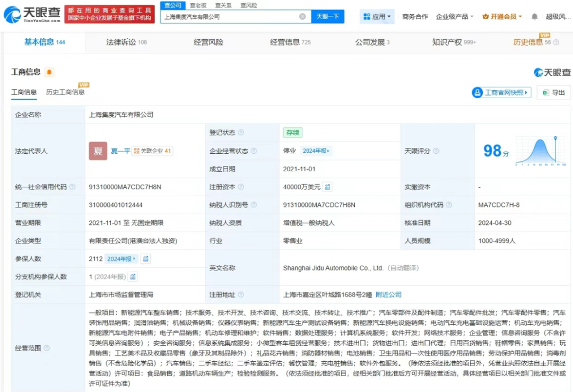Click the red 夏 avatar of legal representative
Screen dimensions: 573x392
[98, 151]
